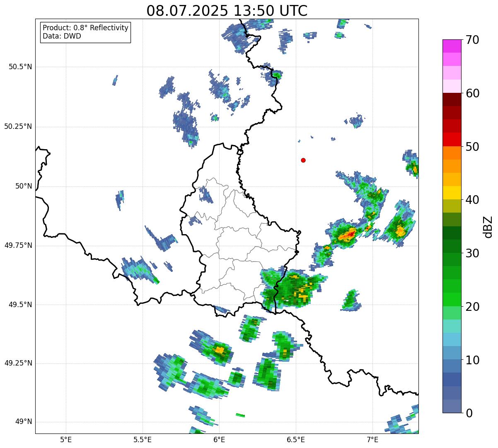This screenshot has width=498, height=448.
Task: Click the title "08.07.2025 13:50 UTC"
Action: [227, 11]
